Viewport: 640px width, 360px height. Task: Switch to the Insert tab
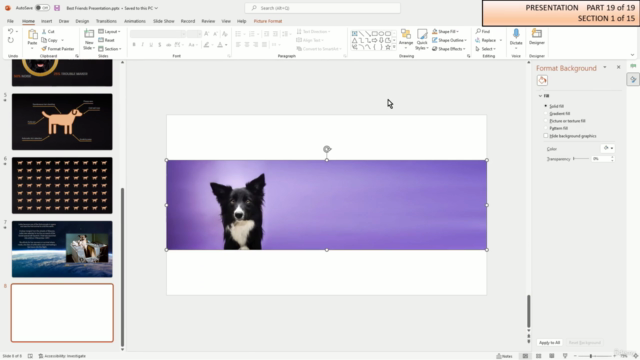click(47, 21)
